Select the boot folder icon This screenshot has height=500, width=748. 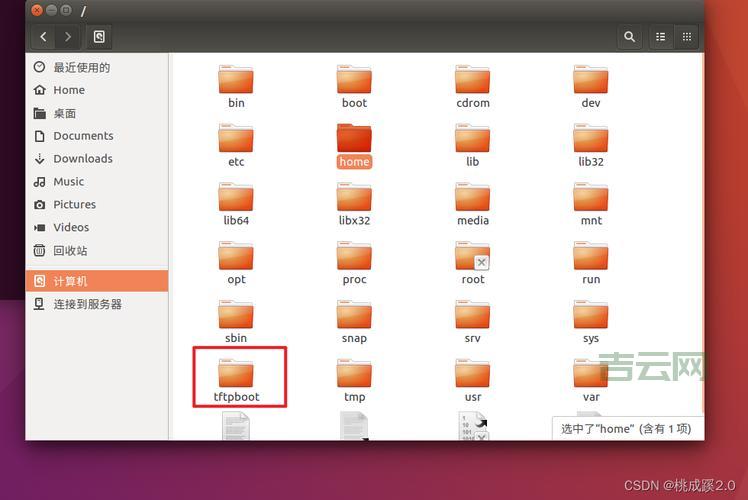point(354,81)
